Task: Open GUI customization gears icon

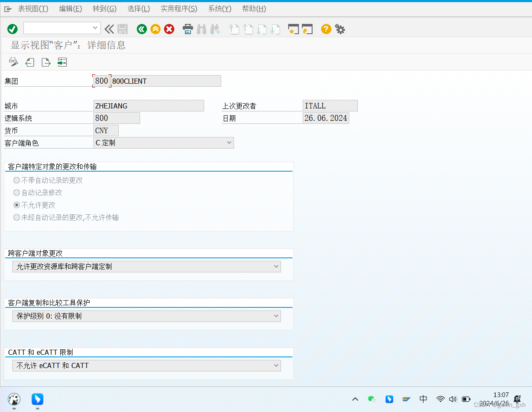Action: click(339, 29)
